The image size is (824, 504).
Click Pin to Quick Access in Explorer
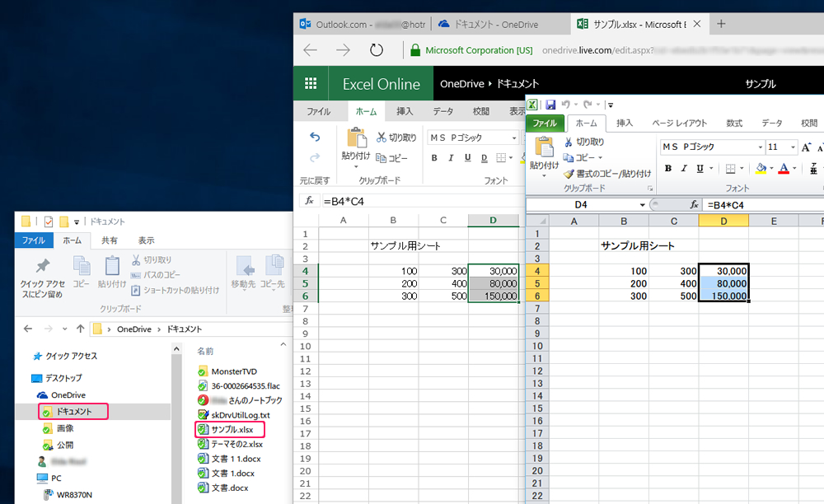(43, 278)
